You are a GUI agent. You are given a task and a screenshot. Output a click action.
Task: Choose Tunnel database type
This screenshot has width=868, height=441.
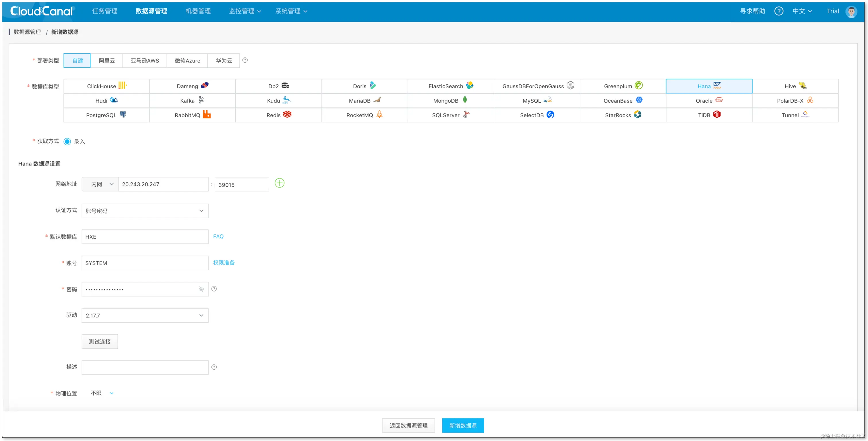pyautogui.click(x=795, y=115)
